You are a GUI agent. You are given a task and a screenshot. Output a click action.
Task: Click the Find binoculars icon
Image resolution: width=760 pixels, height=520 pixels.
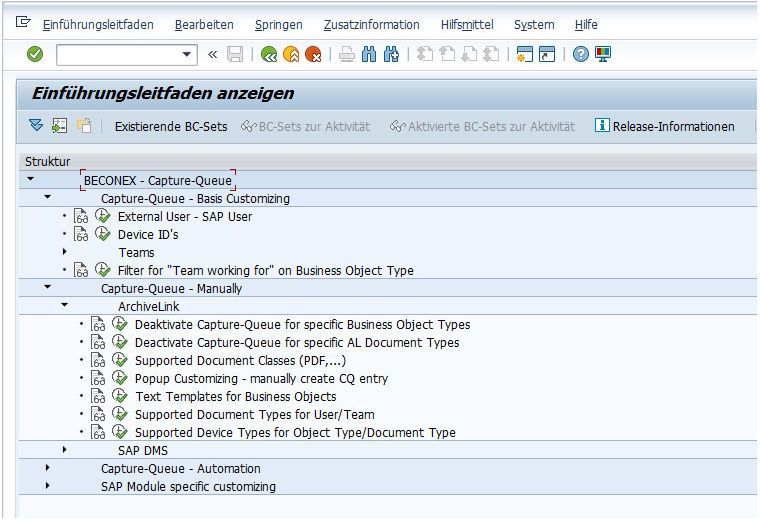pos(369,54)
